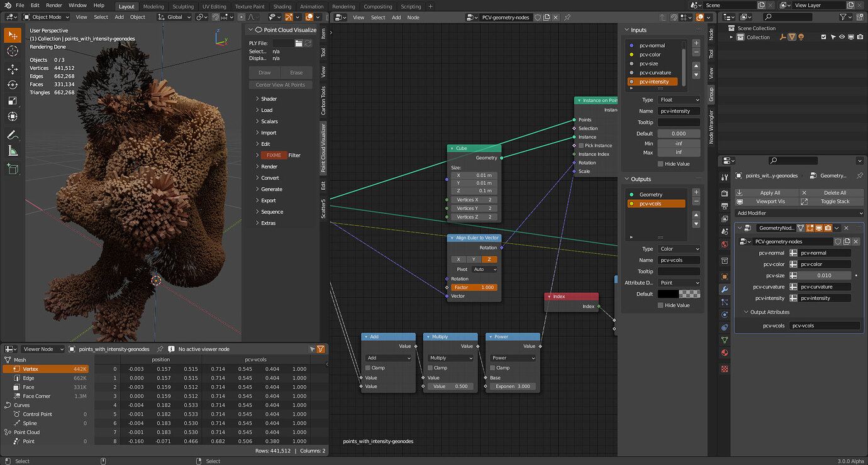Open the Texture checker properties tab
Image resolution: width=868 pixels, height=465 pixels.
coord(725,369)
